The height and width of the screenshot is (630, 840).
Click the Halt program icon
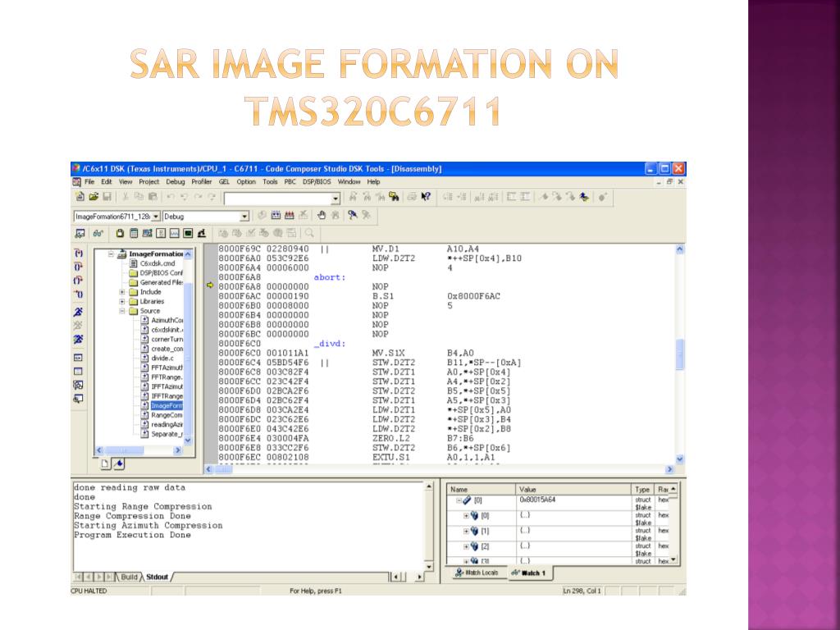click(78, 325)
